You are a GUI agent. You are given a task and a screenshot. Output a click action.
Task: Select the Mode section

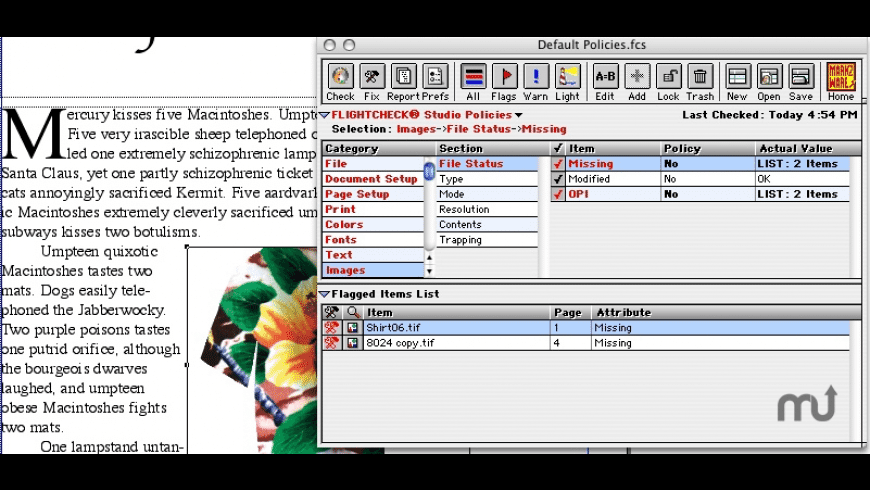tap(487, 194)
